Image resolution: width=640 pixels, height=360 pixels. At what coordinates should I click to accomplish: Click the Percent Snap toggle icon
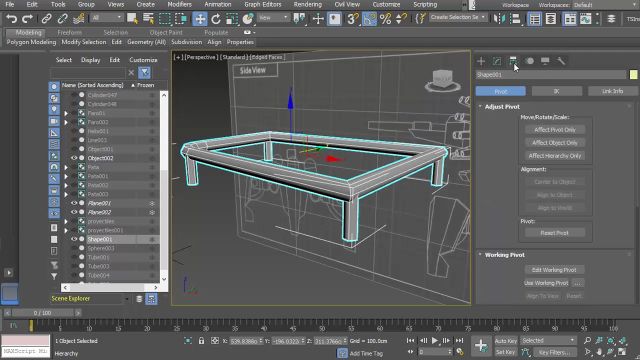point(385,19)
